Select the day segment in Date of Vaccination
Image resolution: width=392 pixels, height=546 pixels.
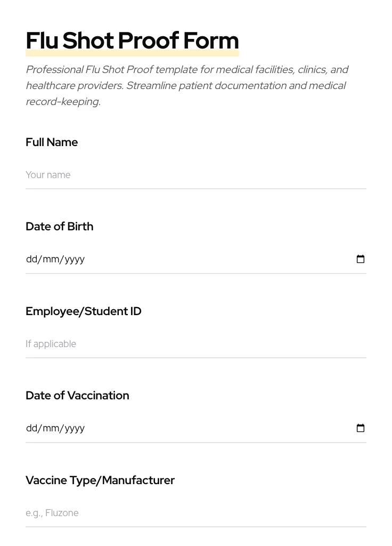pos(32,429)
